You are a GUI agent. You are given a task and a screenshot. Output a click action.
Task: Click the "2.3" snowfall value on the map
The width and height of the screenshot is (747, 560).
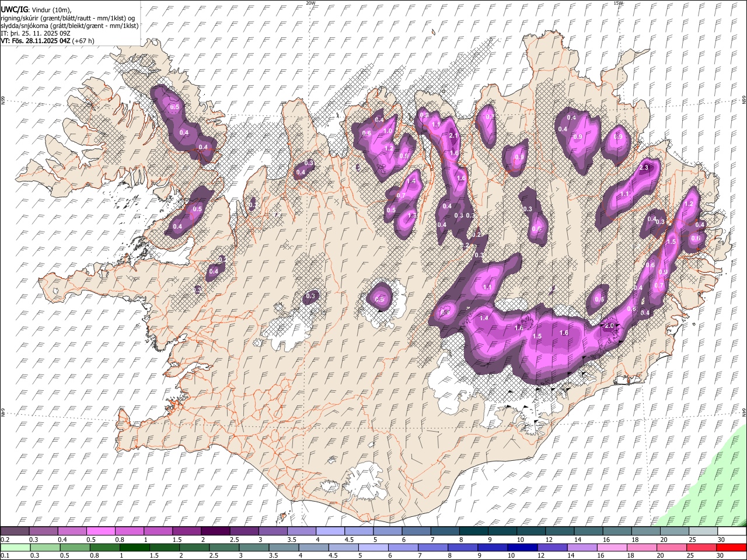644,167
